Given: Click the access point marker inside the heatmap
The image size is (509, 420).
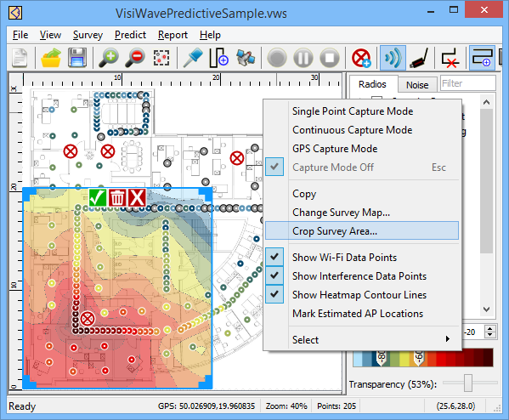Looking at the screenshot, I should [x=88, y=319].
